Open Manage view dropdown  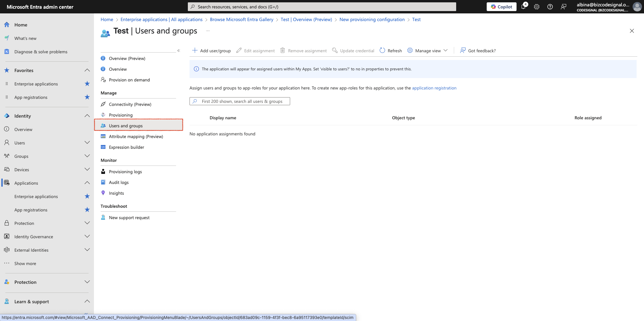click(428, 51)
